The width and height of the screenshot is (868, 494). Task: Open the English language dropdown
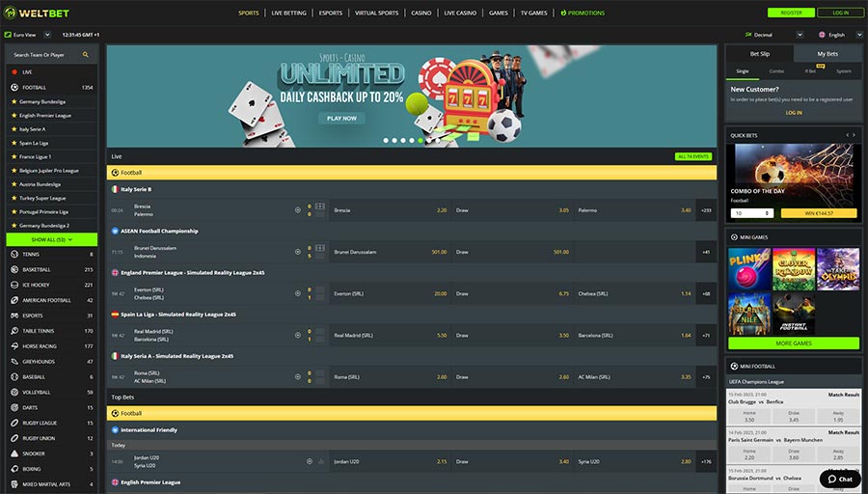coord(859,35)
